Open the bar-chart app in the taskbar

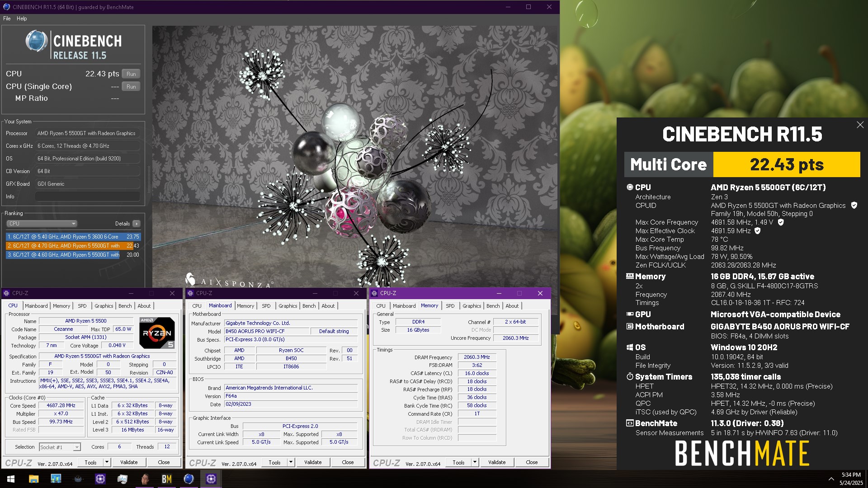pos(56,479)
